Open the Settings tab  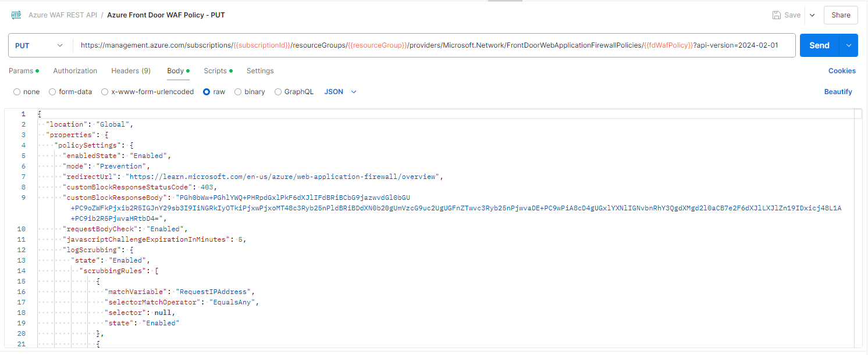coord(259,70)
